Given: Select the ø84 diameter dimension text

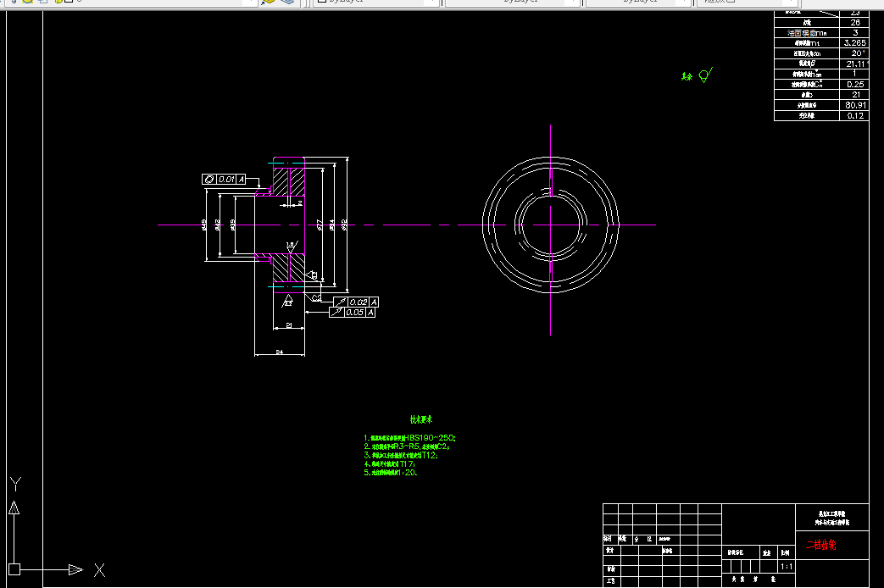Looking at the screenshot, I should [x=332, y=225].
